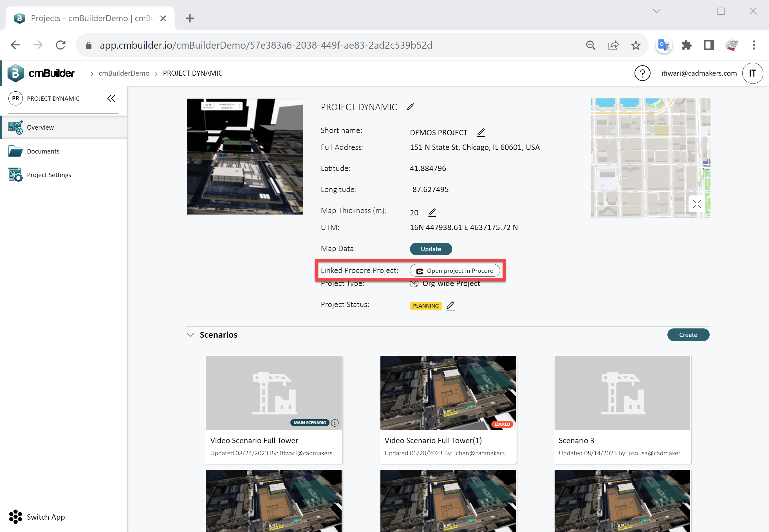The height and width of the screenshot is (532, 769).
Task: Edit the Project Status pencil icon
Action: (x=450, y=305)
